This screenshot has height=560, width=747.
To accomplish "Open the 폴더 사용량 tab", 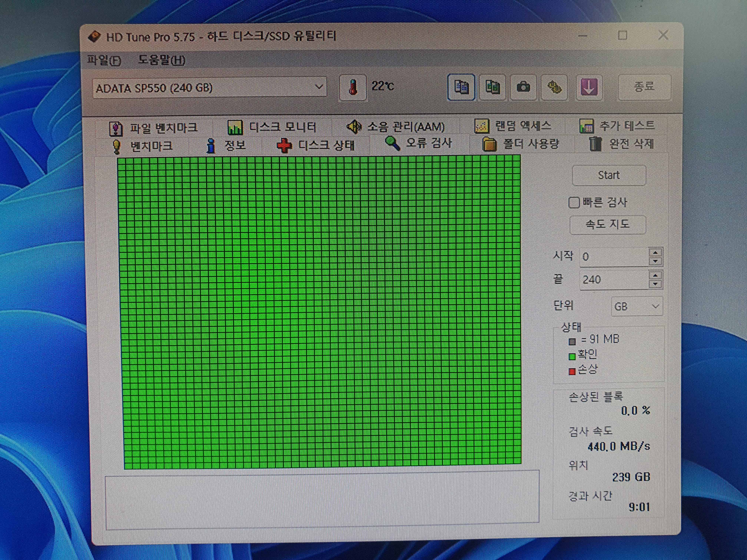I will (x=521, y=144).
